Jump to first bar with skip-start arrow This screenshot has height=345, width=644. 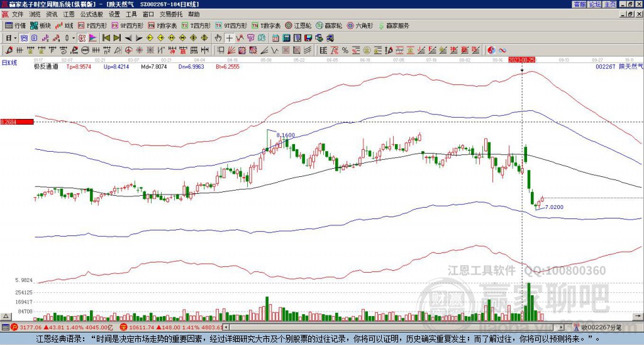(x=106, y=38)
